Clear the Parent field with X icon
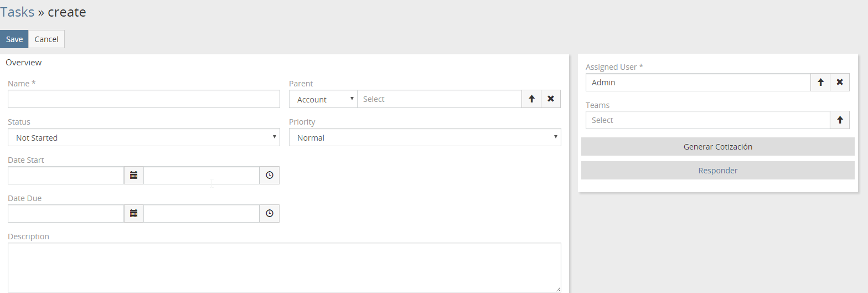 click(x=551, y=99)
